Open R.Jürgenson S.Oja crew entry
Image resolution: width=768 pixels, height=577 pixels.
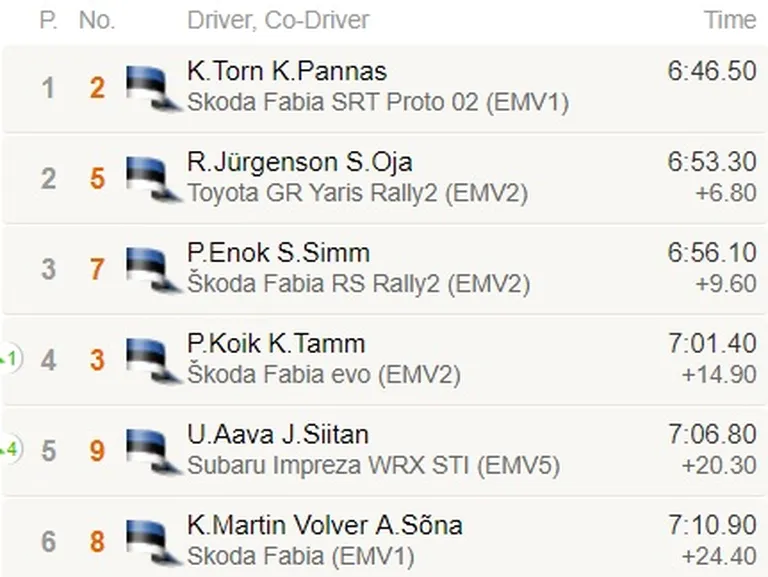click(299, 163)
